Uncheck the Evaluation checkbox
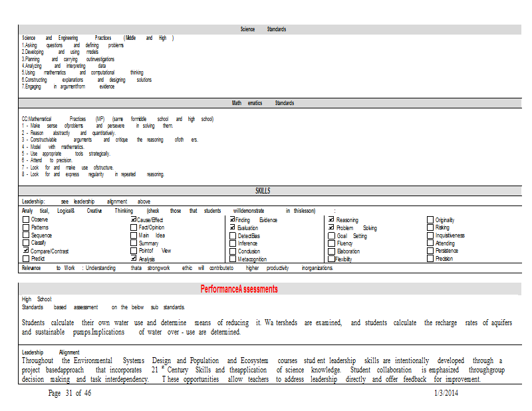532x411 pixels. click(233, 227)
